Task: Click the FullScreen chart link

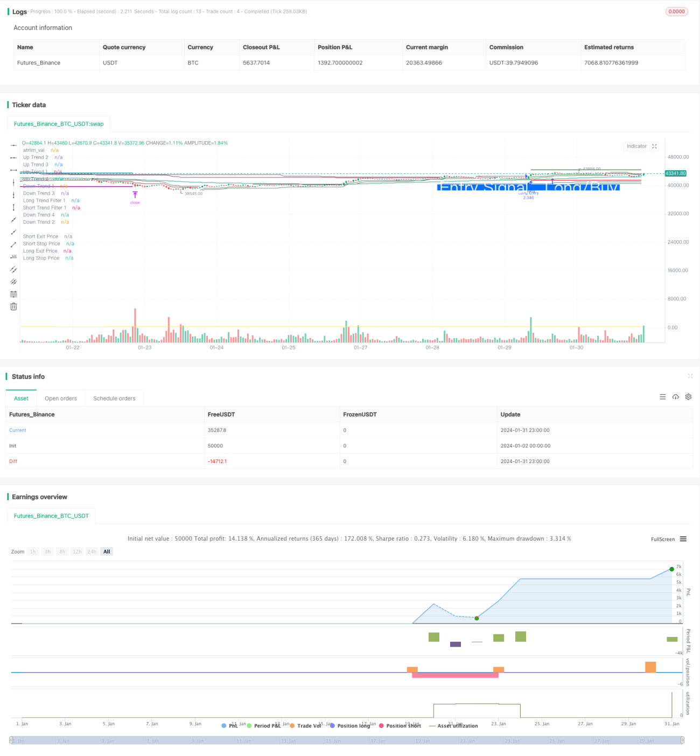Action: click(663, 539)
